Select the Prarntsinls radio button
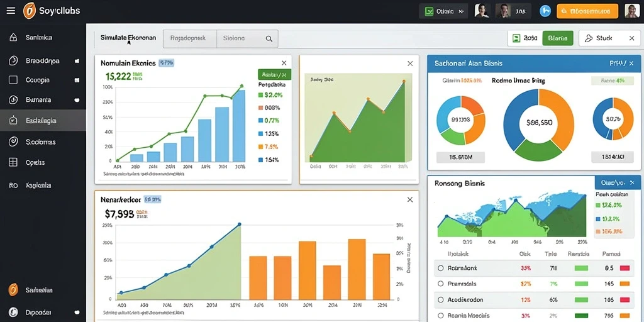The height and width of the screenshot is (322, 644). pos(441,284)
